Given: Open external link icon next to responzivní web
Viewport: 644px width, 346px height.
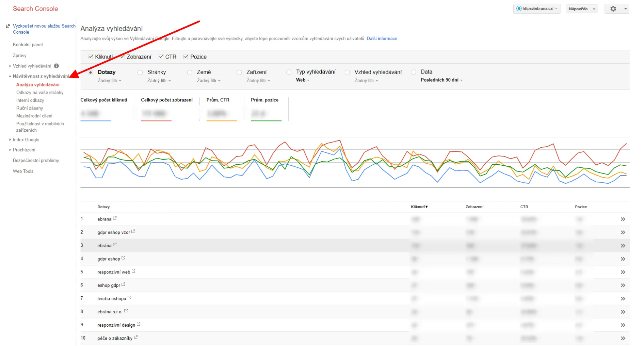Looking at the screenshot, I should click(133, 271).
